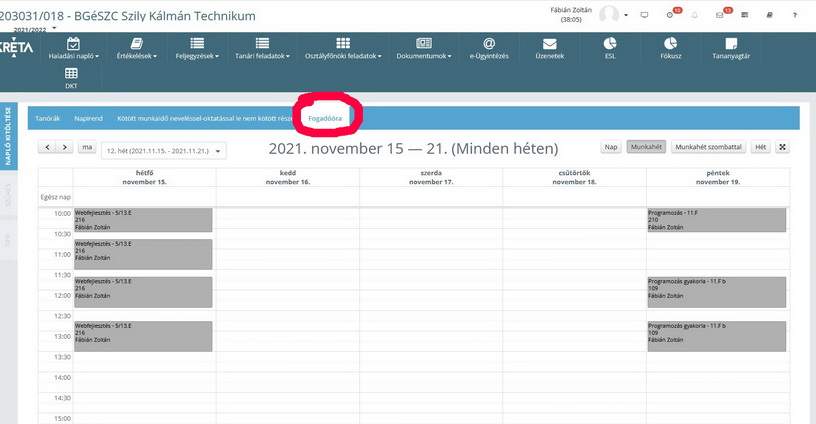Expand user profile dropdown arrow
The width and height of the screenshot is (816, 424).
pos(626,15)
